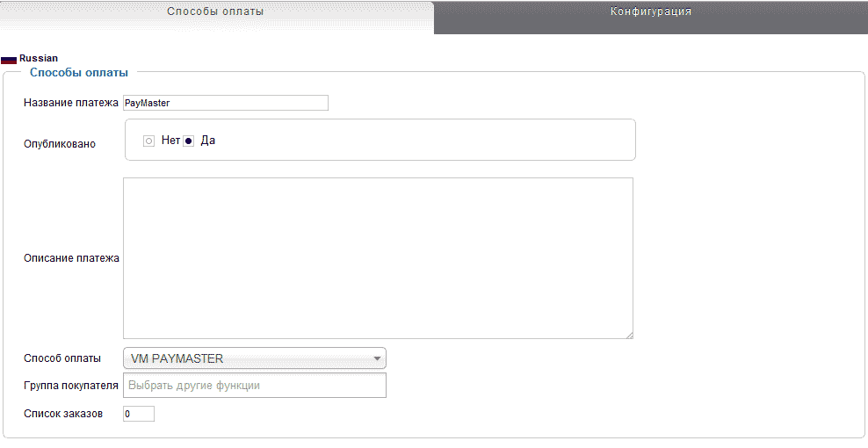This screenshot has width=868, height=448.
Task: Click the Russian flag icon
Action: (9, 59)
